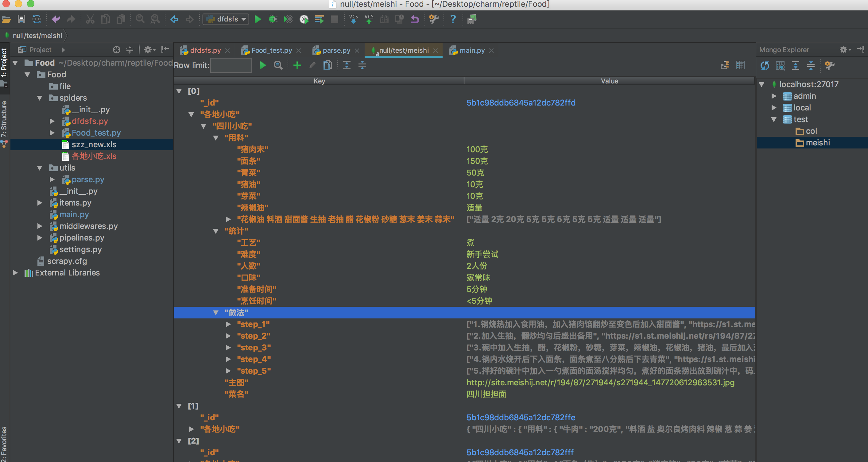This screenshot has width=868, height=462.
Task: Open find in Mongo results magnifier
Action: 278,65
